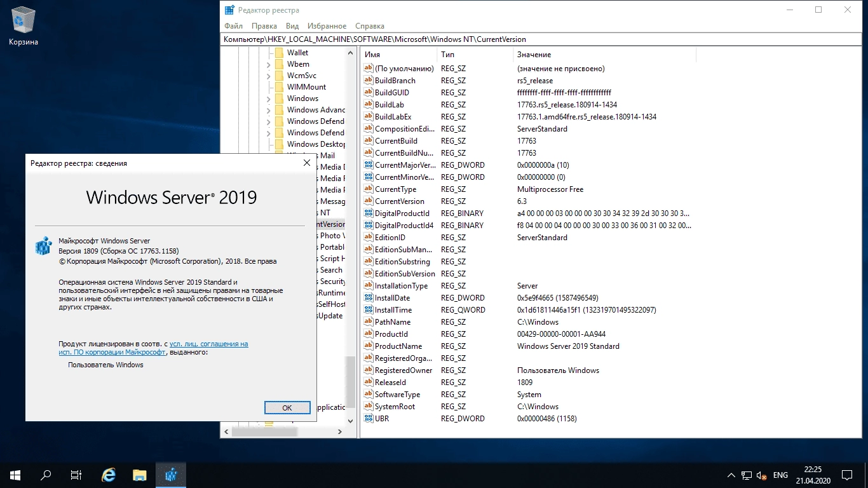868x488 pixels.
Task: Show hidden tray icons chevron
Action: pyautogui.click(x=731, y=475)
